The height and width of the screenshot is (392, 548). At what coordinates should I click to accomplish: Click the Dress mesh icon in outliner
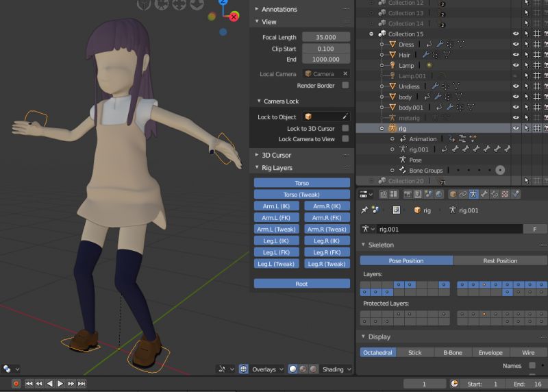coord(393,45)
